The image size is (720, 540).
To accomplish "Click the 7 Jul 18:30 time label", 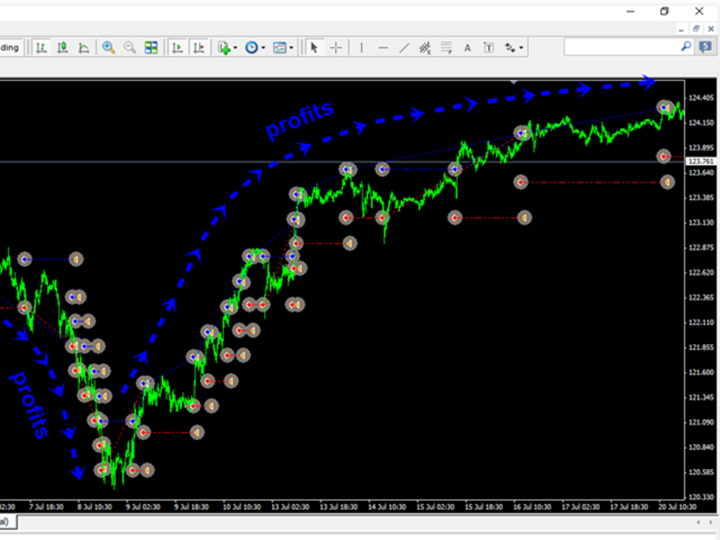I will click(x=46, y=507).
